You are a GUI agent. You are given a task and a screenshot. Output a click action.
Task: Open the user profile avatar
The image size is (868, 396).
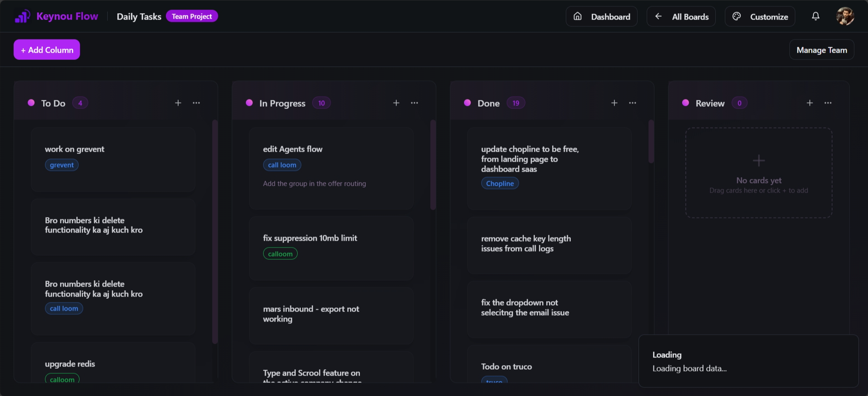[845, 16]
